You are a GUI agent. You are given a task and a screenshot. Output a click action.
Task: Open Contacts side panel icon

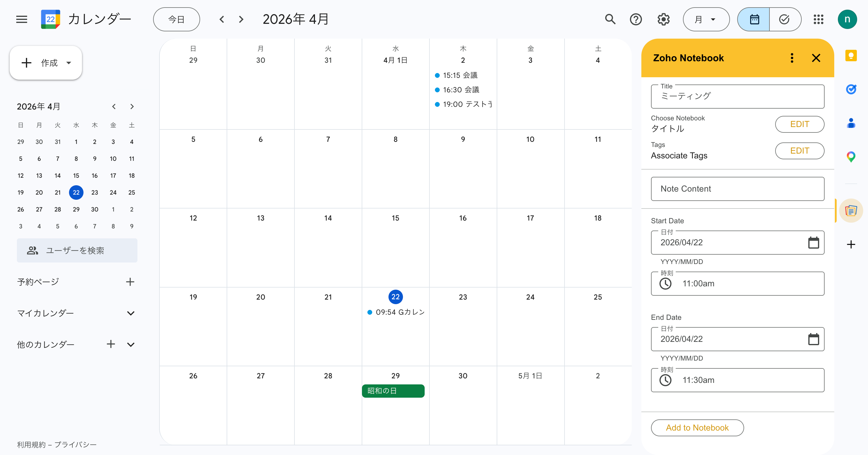(x=851, y=123)
